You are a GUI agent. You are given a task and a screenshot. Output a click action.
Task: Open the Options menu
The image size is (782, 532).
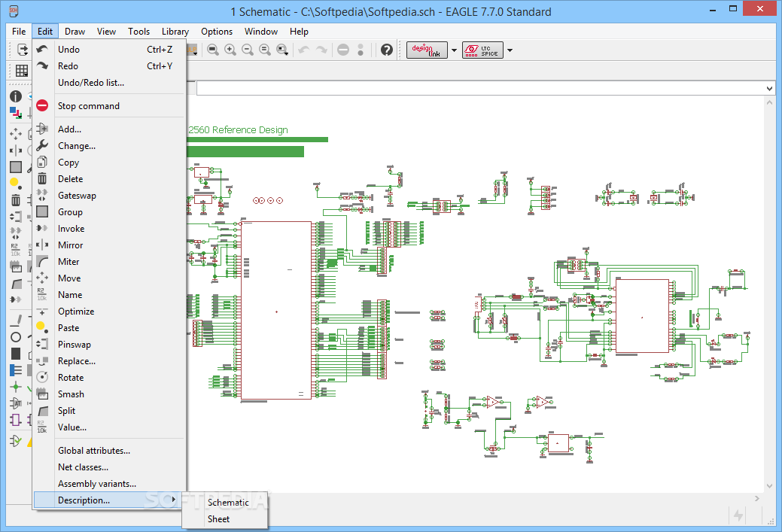217,32
